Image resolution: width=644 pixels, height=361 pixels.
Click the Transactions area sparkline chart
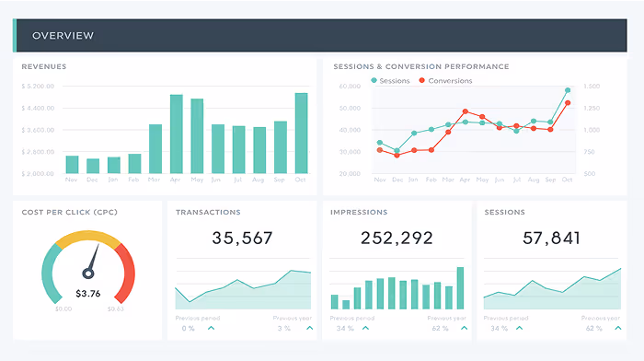coord(243,289)
